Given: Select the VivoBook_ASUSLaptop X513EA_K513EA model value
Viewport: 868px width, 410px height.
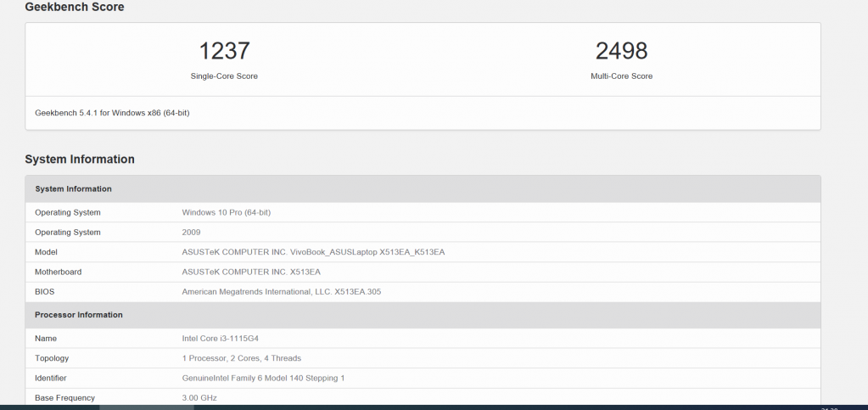Looking at the screenshot, I should tap(313, 252).
